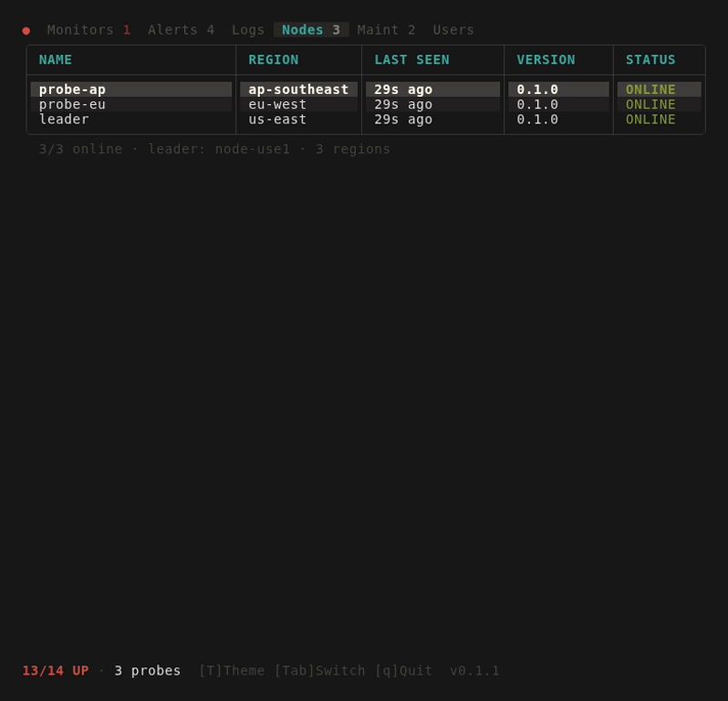Click the '3/3 online' summary text
This screenshot has width=728, height=701.
coord(80,149)
